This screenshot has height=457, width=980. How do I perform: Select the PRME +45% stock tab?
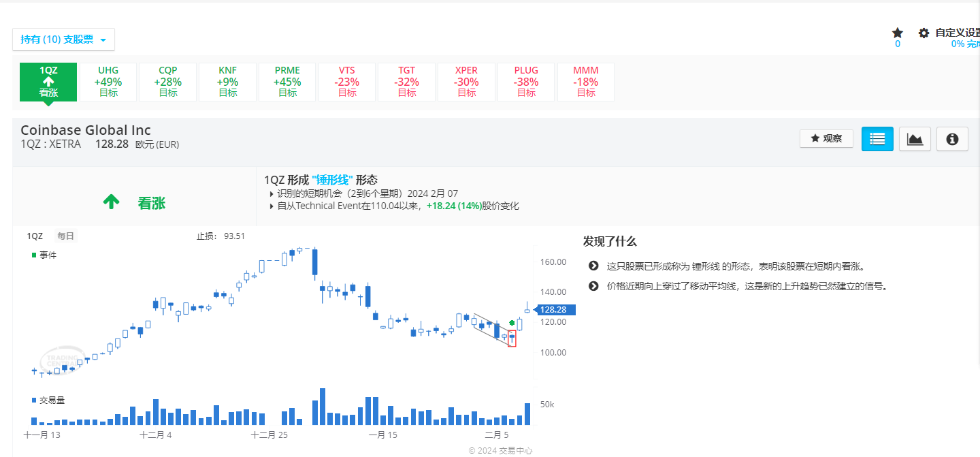point(287,82)
